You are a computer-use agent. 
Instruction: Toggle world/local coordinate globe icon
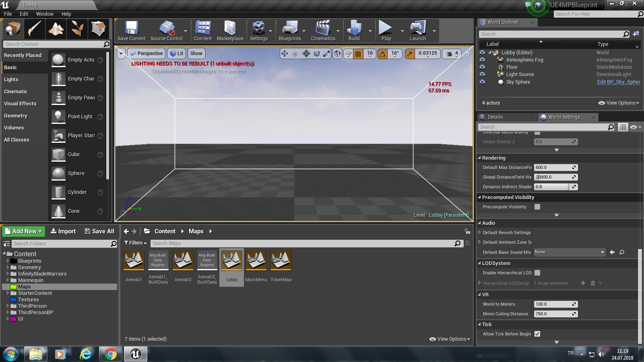click(337, 53)
